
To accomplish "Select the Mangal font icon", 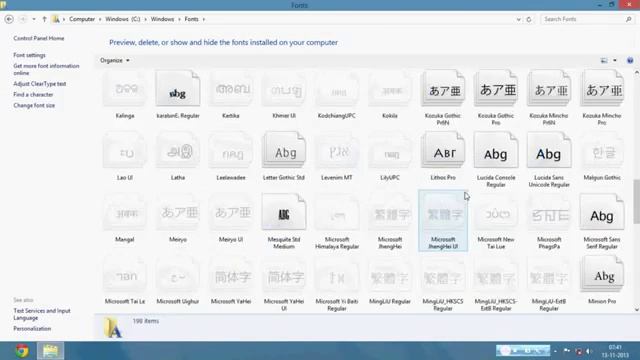I will (125, 212).
